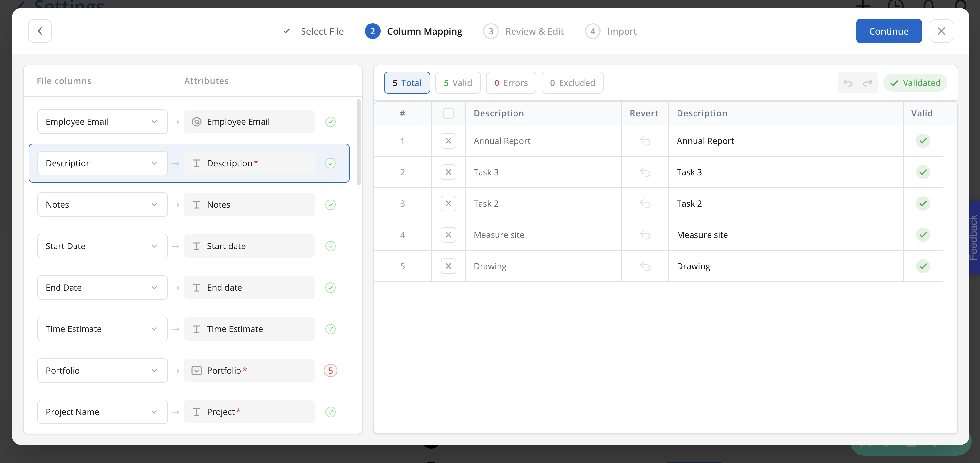Viewport: 980px width, 463px height.
Task: Switch to the 5 Valid filter tab
Action: (458, 83)
